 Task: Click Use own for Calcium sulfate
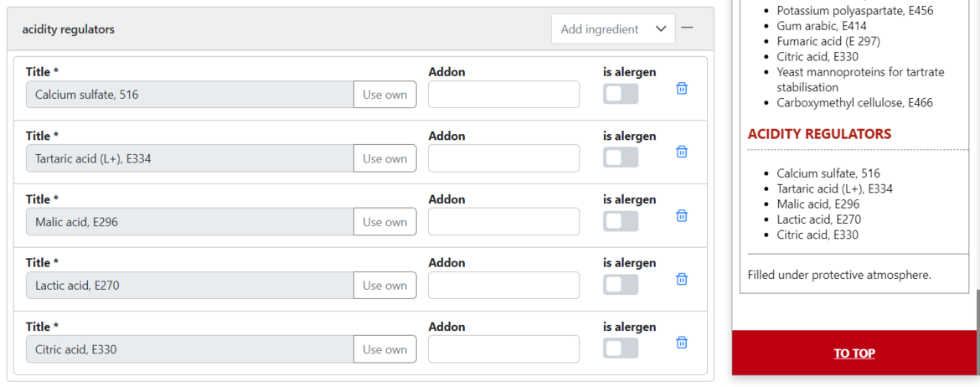click(x=384, y=95)
